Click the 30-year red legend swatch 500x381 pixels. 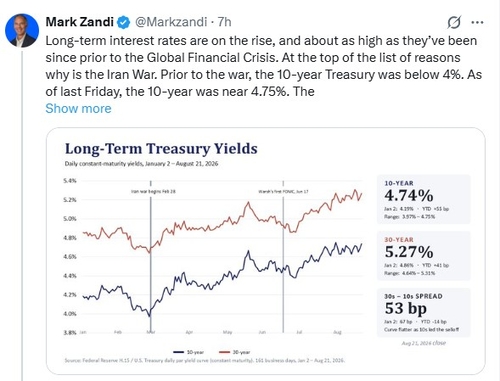click(x=224, y=352)
